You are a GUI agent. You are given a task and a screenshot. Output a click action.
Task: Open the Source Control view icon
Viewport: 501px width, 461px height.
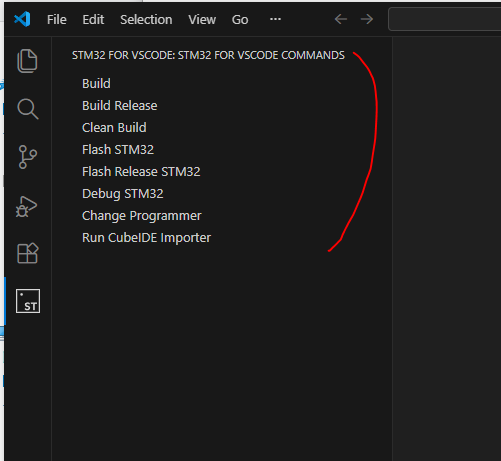click(x=28, y=157)
